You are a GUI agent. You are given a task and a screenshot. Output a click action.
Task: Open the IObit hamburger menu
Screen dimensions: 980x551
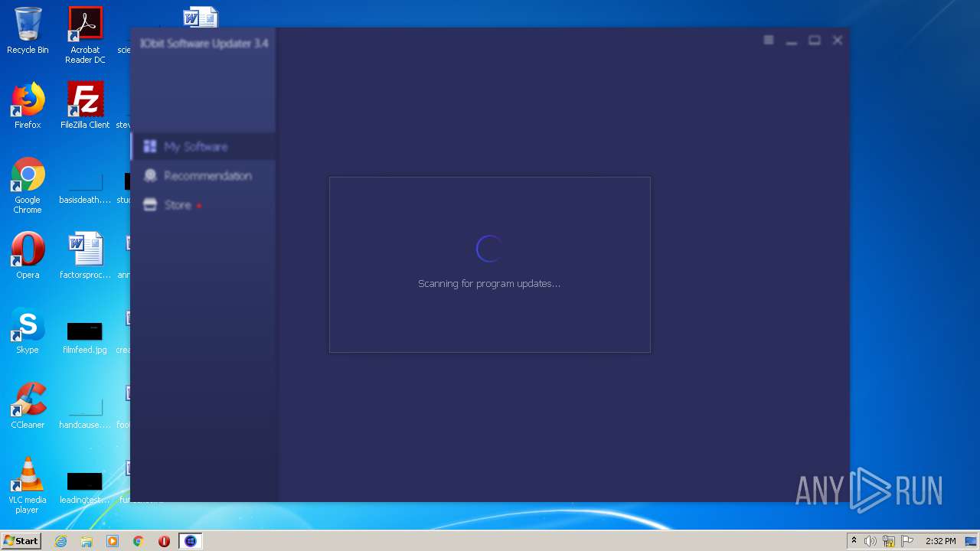pyautogui.click(x=769, y=40)
